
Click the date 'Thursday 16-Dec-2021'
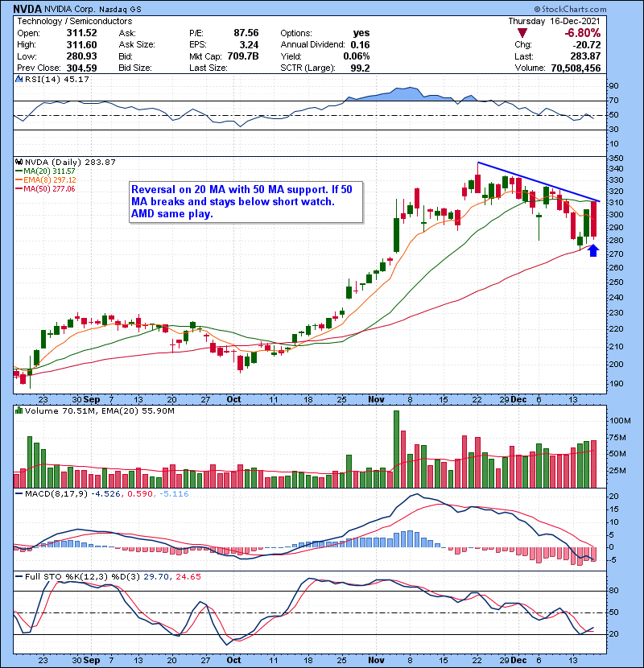coord(554,21)
